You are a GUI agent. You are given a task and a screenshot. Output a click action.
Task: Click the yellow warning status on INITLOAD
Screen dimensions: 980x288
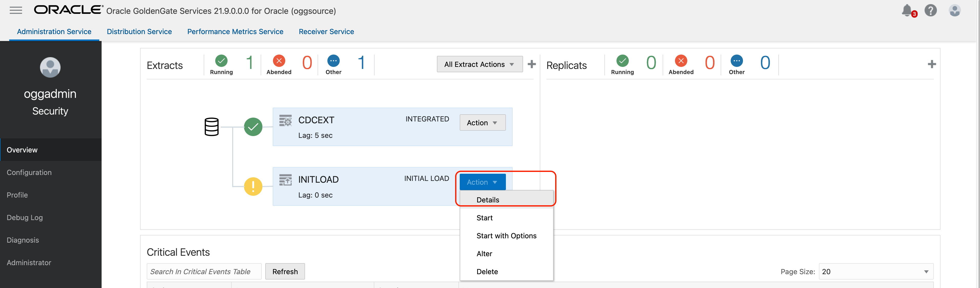coord(253,186)
